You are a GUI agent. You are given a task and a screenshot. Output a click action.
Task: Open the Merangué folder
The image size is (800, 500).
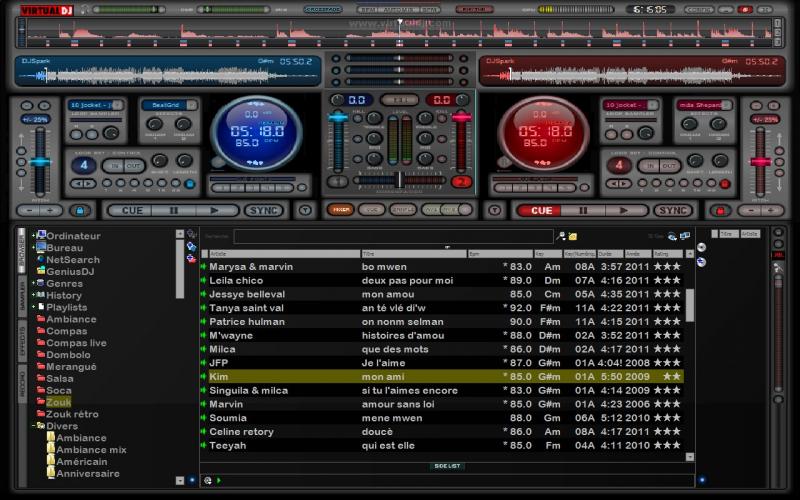coord(71,367)
